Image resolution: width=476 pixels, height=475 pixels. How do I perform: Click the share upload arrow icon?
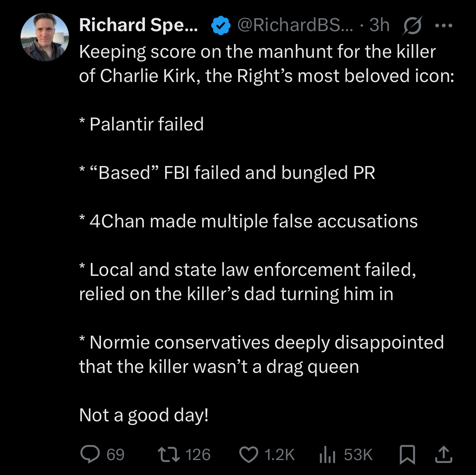(x=443, y=454)
